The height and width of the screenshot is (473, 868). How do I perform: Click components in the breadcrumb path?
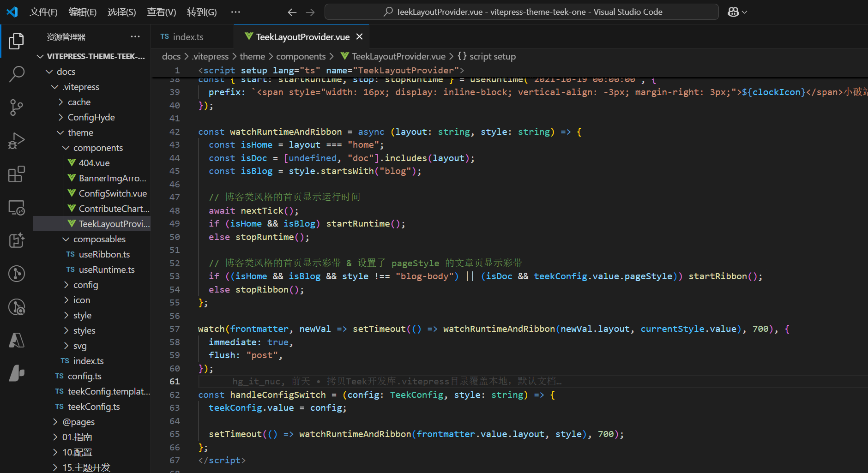pos(301,56)
